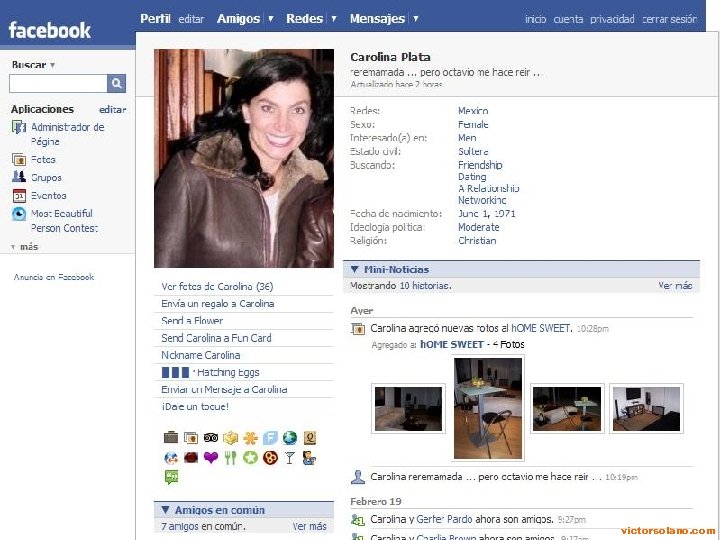
Task: Click Ver más in Mini-Noticias
Action: tap(675, 285)
